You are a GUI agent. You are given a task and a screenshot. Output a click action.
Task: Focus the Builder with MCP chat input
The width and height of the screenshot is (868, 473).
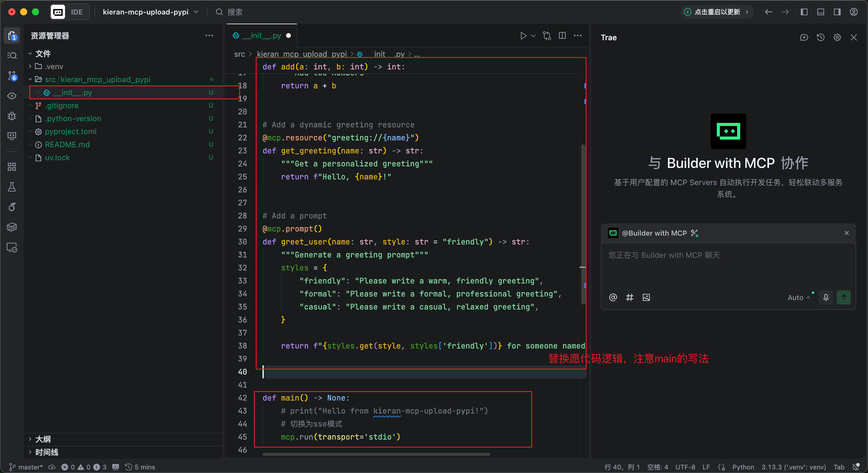point(728,266)
